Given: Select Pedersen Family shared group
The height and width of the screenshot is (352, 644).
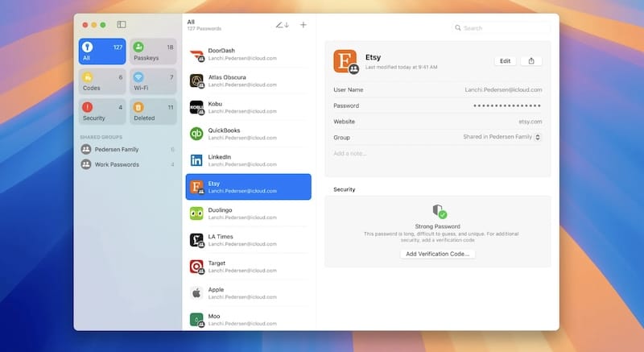Looking at the screenshot, I should pos(128,150).
